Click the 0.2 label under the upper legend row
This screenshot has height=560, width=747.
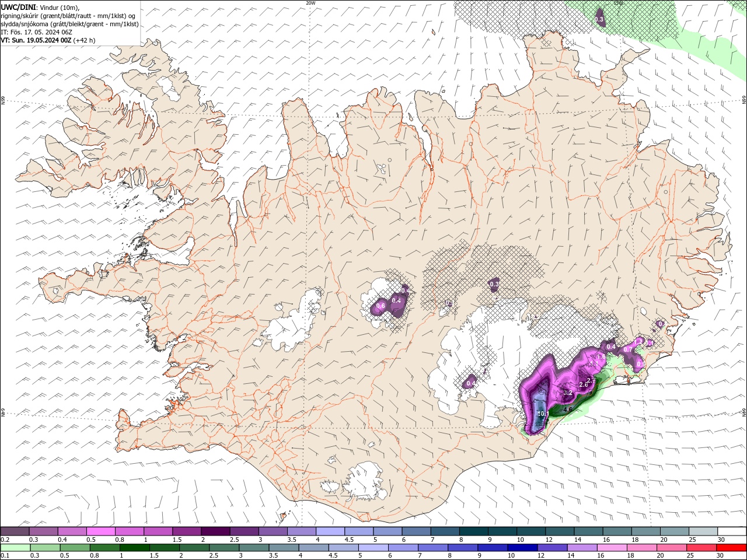pyautogui.click(x=5, y=540)
